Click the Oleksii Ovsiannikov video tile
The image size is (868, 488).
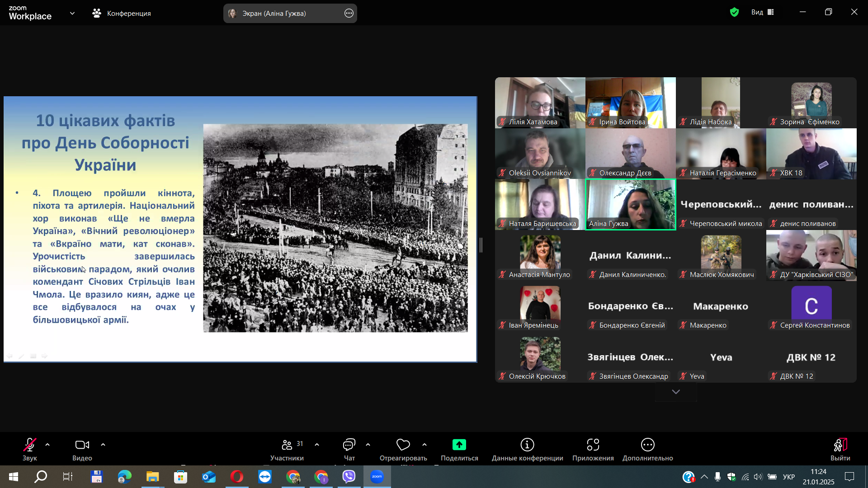pyautogui.click(x=540, y=154)
